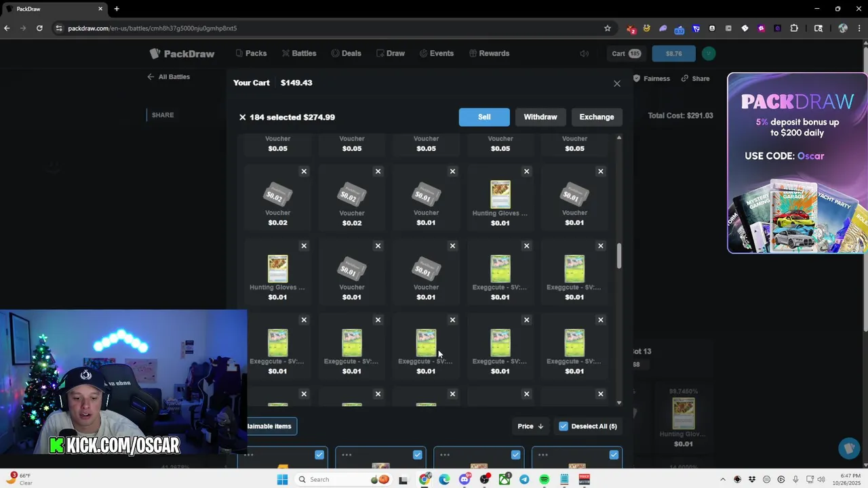The width and height of the screenshot is (868, 488).
Task: Open the green smiley profile avatar
Action: point(708,54)
